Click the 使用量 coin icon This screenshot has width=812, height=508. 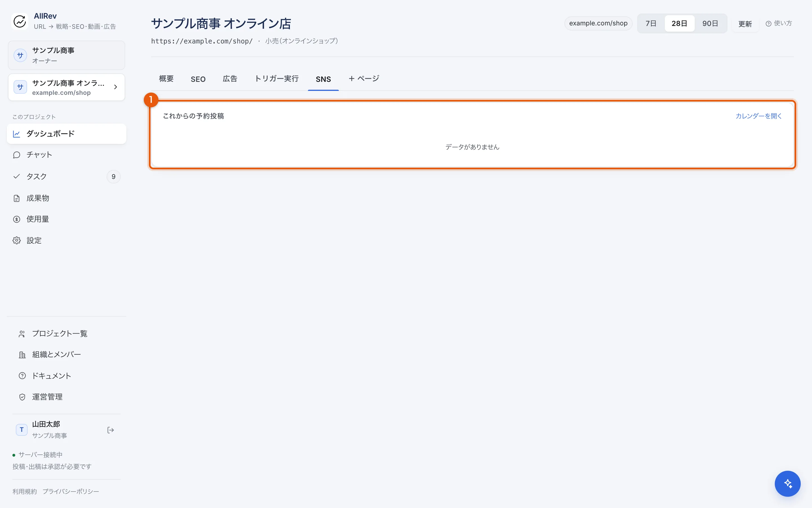click(x=16, y=219)
